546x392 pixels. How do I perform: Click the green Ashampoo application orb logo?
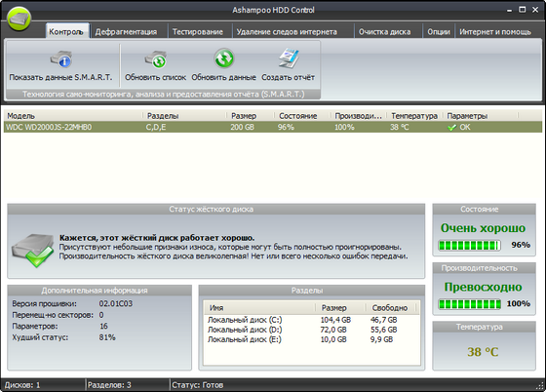click(19, 19)
